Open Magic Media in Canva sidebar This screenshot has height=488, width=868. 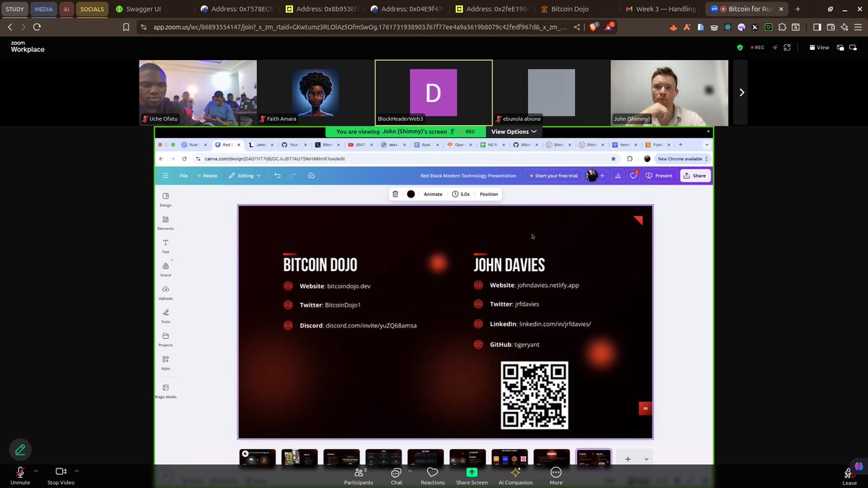tap(166, 391)
